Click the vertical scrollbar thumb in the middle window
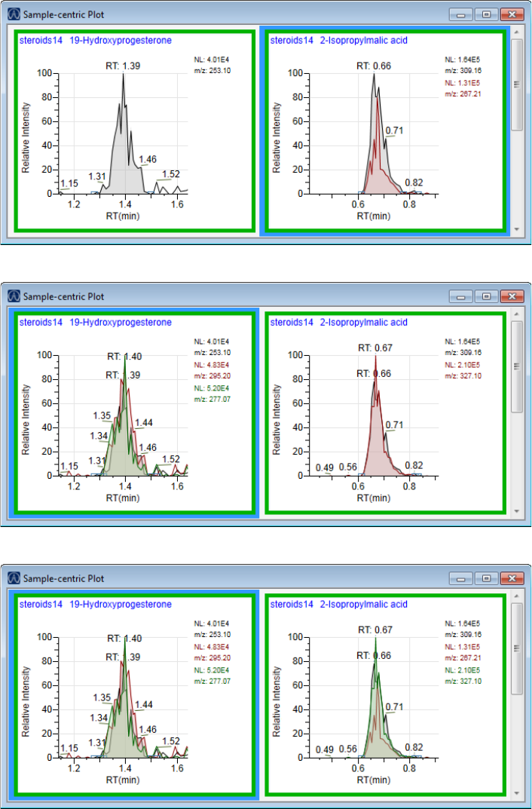 pos(516,366)
